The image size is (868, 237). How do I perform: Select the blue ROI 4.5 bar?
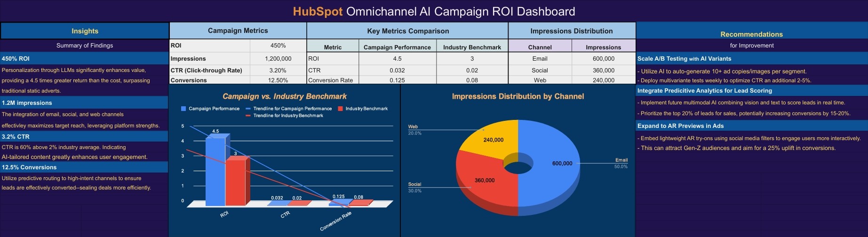215,171
